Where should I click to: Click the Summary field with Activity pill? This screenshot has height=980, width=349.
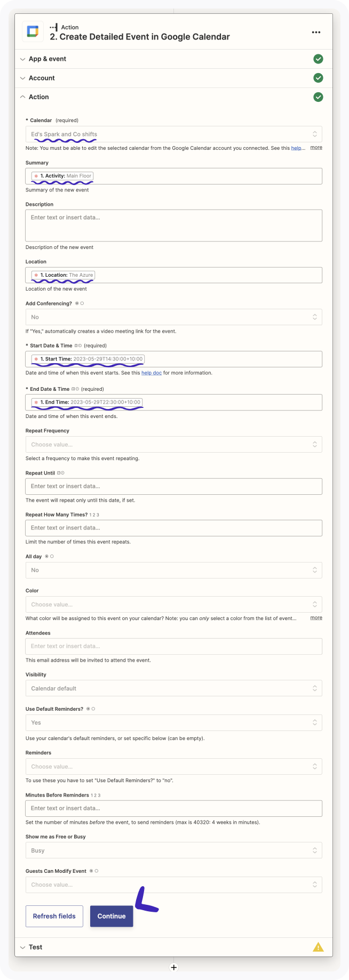coord(173,176)
